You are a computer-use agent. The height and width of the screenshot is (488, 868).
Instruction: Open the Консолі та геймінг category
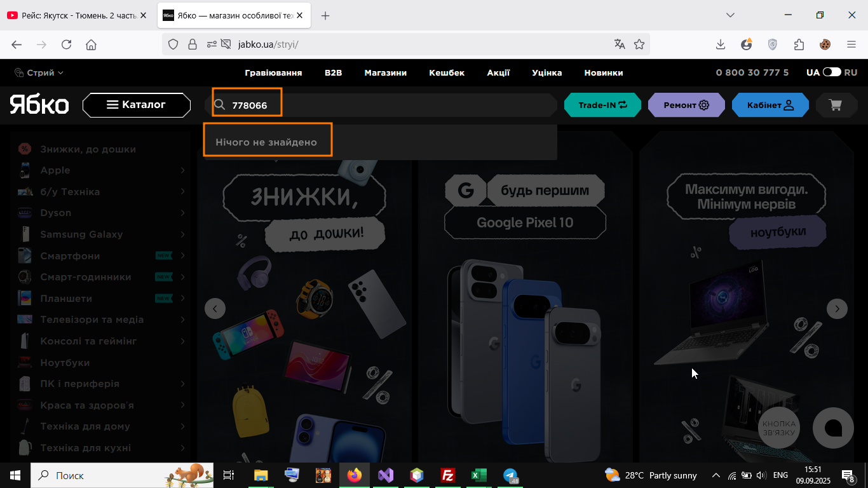(x=88, y=341)
